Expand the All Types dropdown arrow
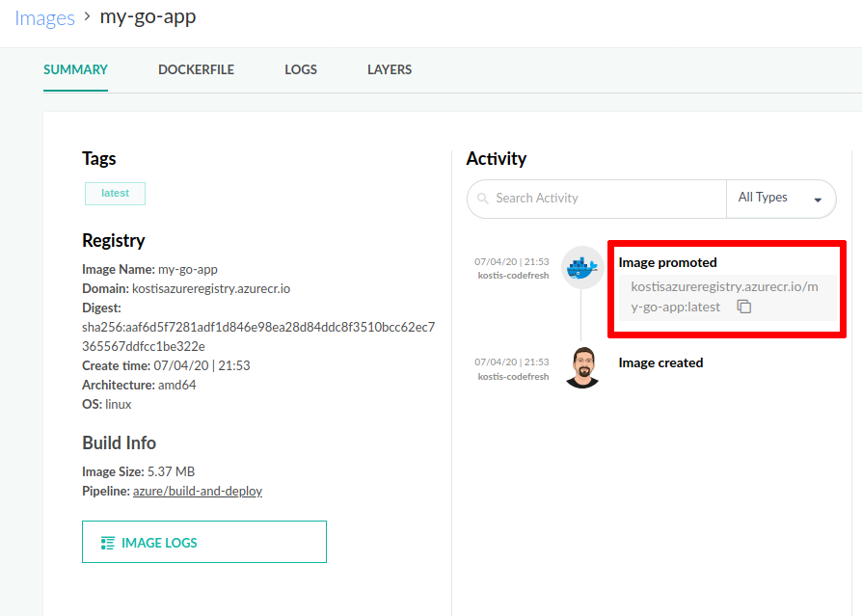862x616 pixels. pos(818,200)
